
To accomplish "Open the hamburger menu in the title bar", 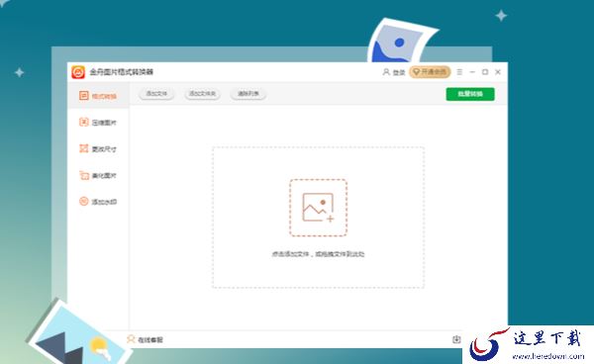I will tap(459, 72).
